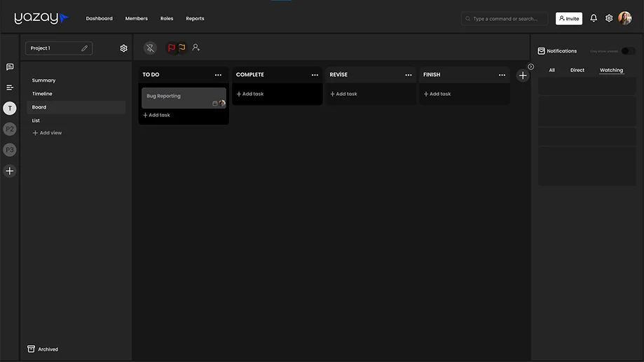Screen dimensions: 644x362
Task: Collapse the Notifications panel with arrow
Action: (x=530, y=67)
